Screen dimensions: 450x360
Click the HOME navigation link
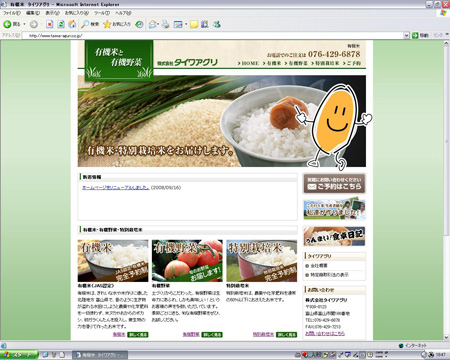tap(248, 63)
